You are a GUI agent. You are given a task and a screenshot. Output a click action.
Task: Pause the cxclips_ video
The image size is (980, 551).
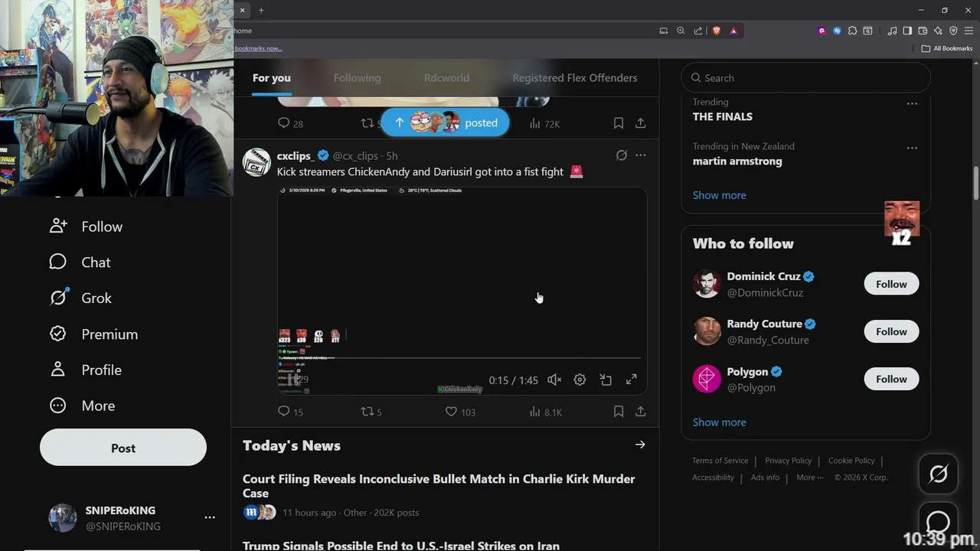(x=293, y=380)
